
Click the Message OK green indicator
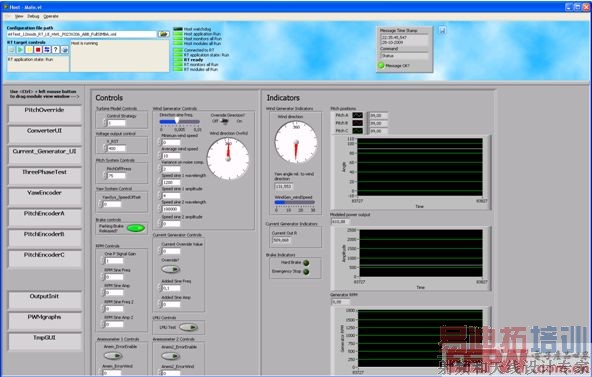click(x=381, y=66)
